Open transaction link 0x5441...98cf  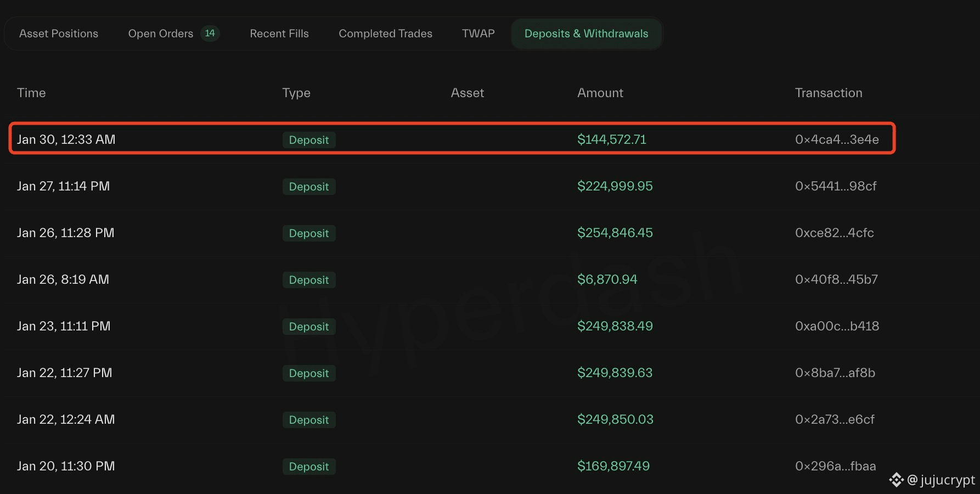[836, 186]
